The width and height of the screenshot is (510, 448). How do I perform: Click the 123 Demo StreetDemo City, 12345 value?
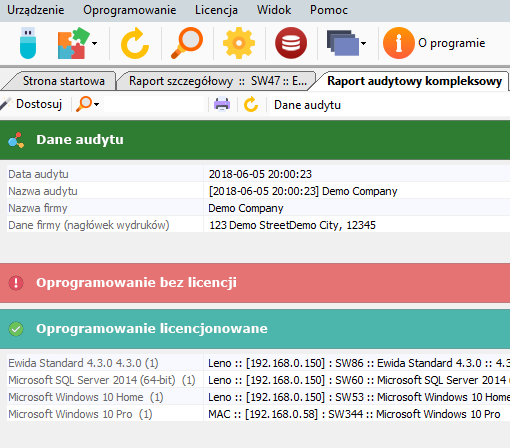click(x=292, y=225)
